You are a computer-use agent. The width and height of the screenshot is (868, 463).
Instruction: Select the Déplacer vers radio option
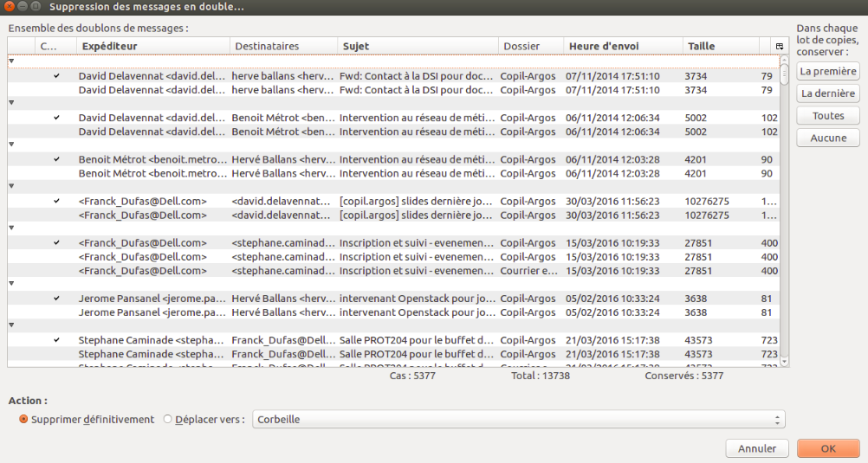(168, 420)
